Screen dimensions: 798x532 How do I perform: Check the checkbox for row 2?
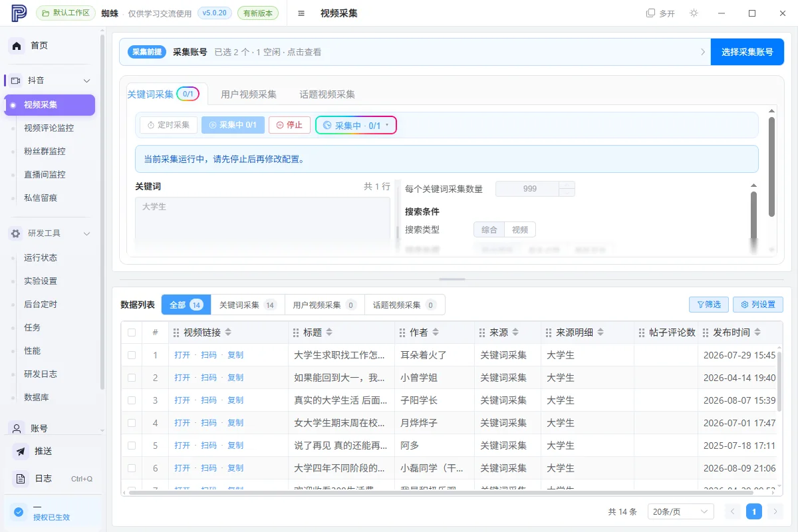(x=132, y=378)
